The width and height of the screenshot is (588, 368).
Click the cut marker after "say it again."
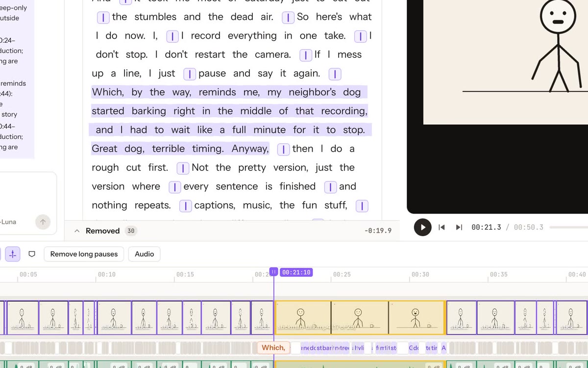[334, 74]
